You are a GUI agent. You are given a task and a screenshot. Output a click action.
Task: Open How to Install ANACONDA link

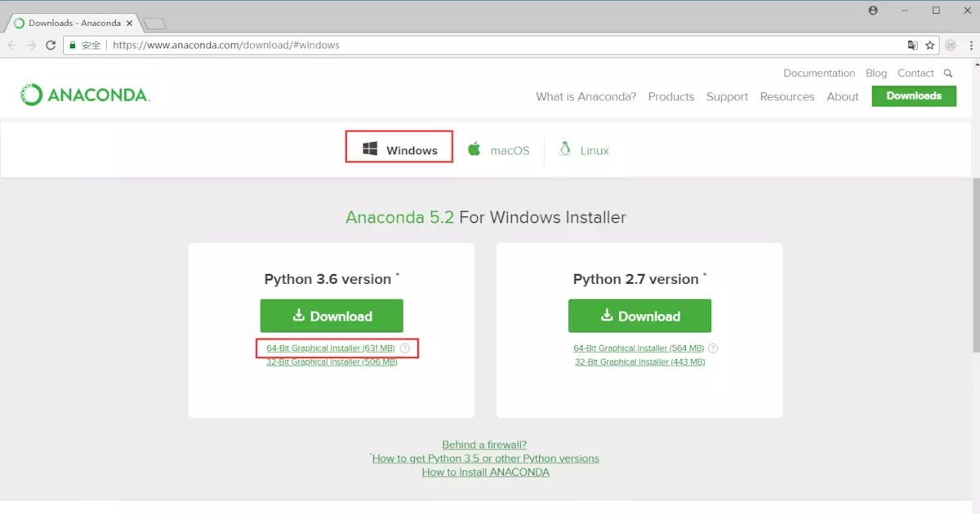(x=486, y=472)
